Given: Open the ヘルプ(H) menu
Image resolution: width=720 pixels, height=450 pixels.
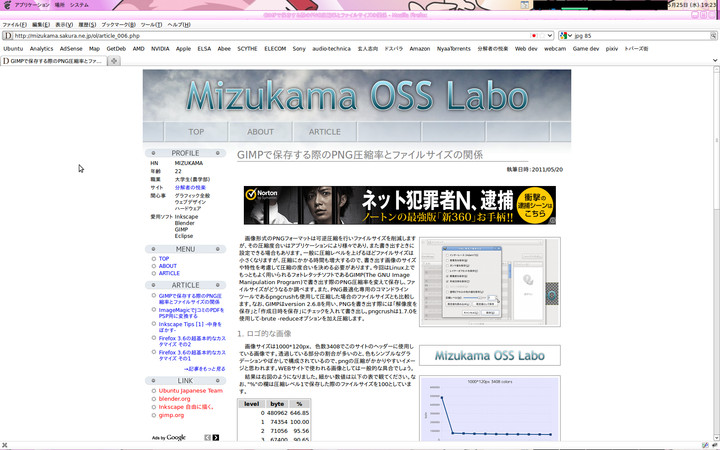Looking at the screenshot, I should pyautogui.click(x=179, y=25).
